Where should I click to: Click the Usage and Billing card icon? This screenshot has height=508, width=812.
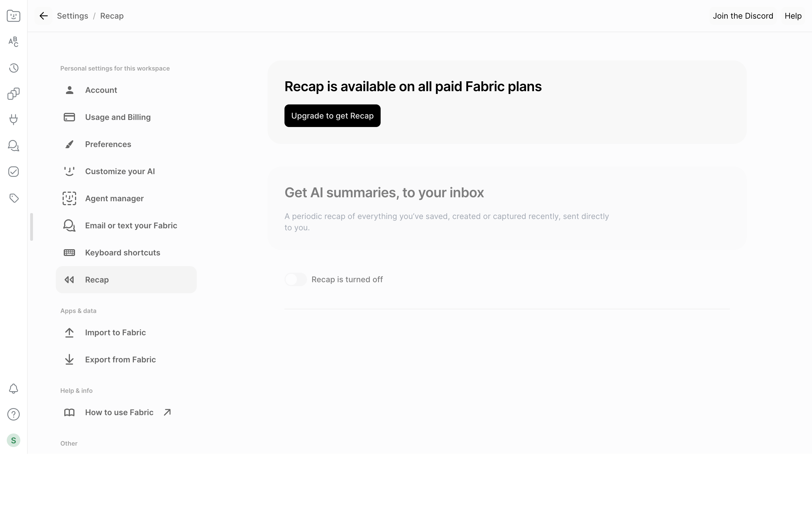[x=69, y=117]
